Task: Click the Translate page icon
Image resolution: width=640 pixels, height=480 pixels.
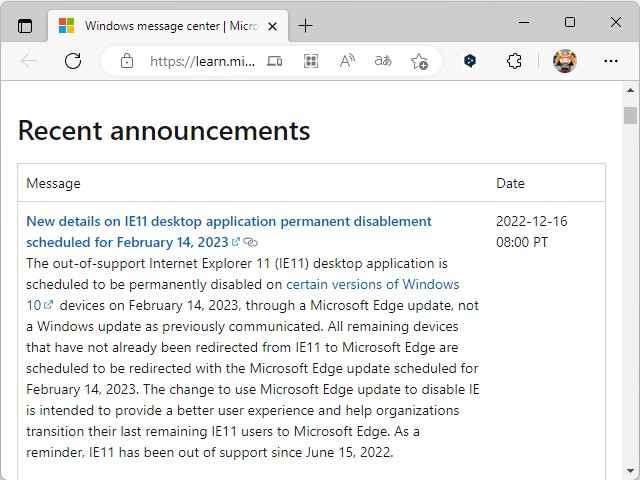Action: click(383, 61)
